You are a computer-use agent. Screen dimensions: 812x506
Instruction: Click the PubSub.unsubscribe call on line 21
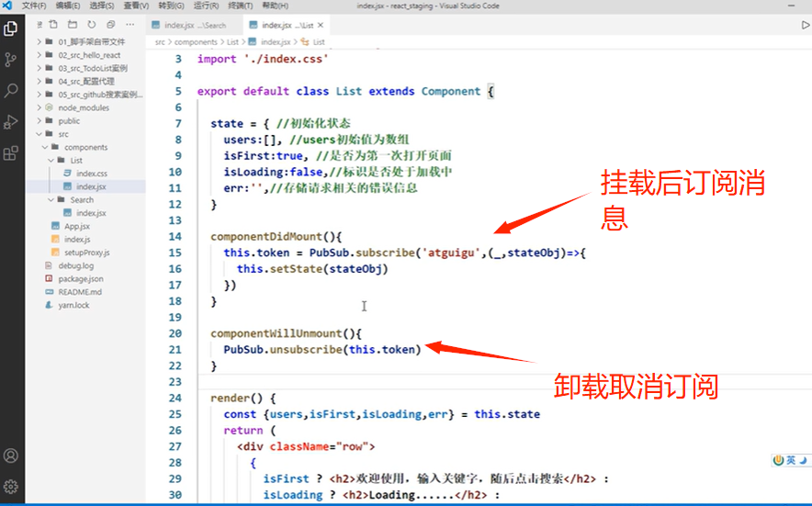pyautogui.click(x=322, y=350)
